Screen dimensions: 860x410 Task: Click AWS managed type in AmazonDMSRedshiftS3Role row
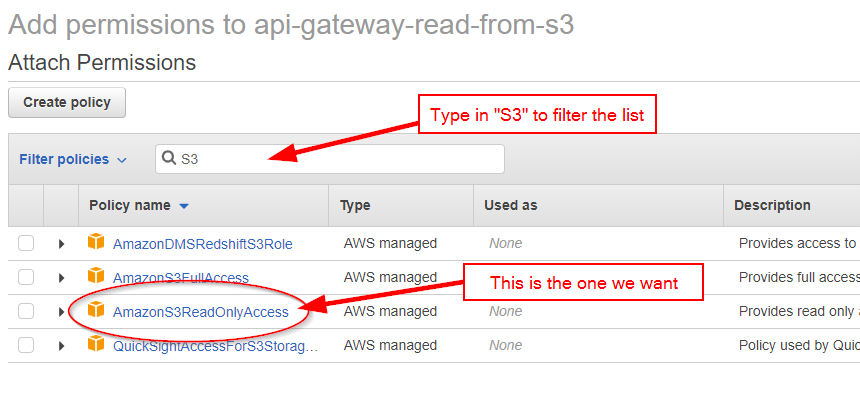click(x=390, y=243)
